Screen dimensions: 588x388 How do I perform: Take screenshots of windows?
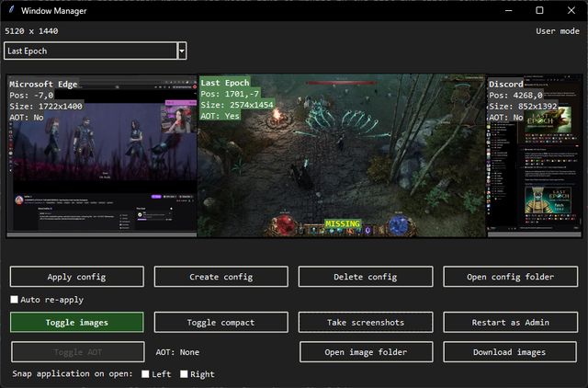[x=366, y=323]
